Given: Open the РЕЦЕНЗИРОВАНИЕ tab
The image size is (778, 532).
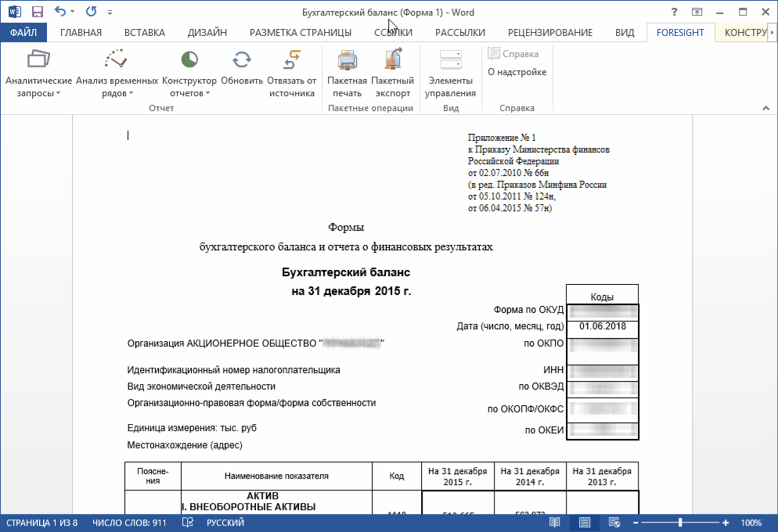Looking at the screenshot, I should click(549, 33).
